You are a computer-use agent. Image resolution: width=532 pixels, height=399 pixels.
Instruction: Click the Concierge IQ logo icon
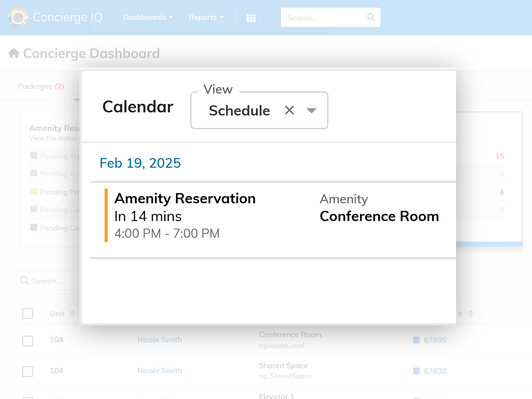click(x=18, y=17)
